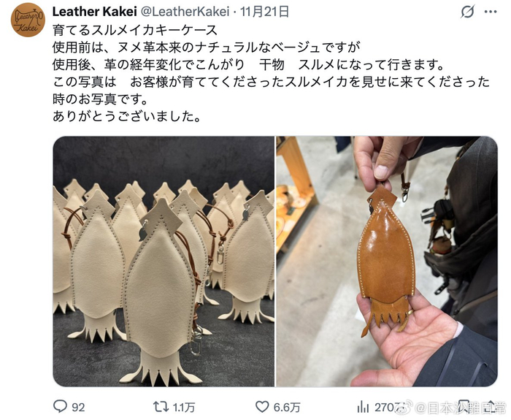The width and height of the screenshot is (511, 420).
Task: Open the three-dot more options menu
Action: pos(491,12)
